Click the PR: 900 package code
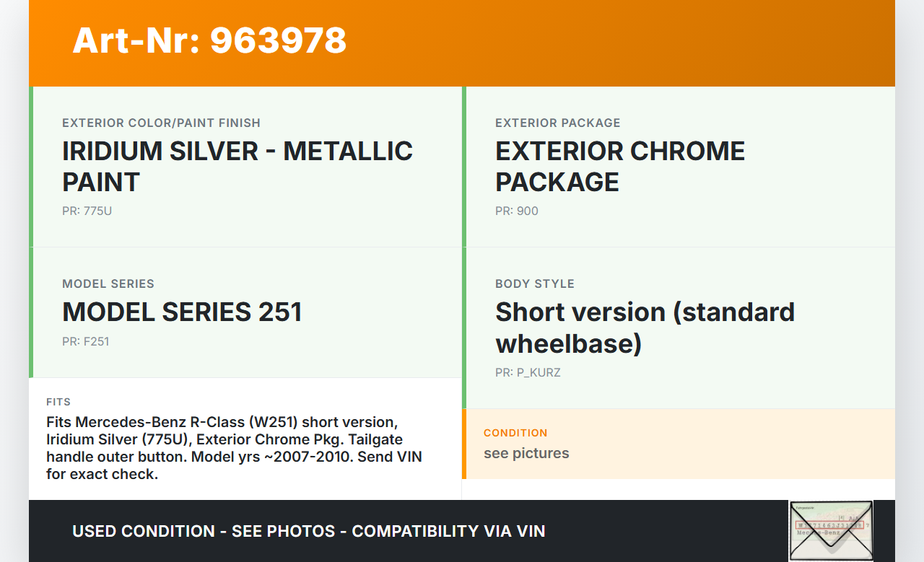The height and width of the screenshot is (562, 924). (x=516, y=211)
